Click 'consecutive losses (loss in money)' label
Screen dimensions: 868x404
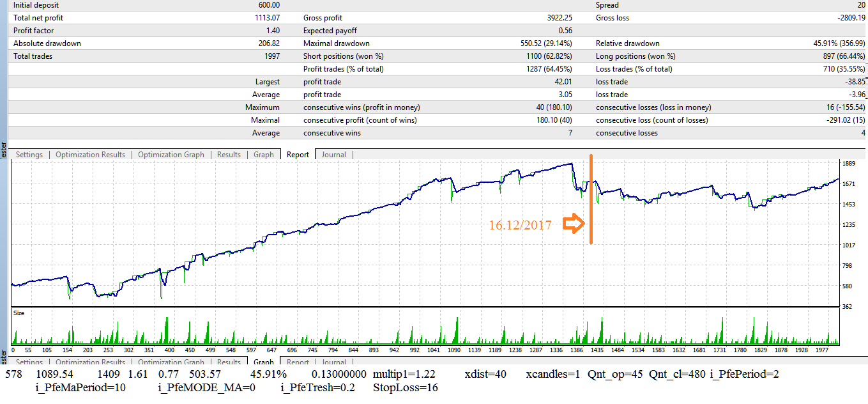click(653, 107)
